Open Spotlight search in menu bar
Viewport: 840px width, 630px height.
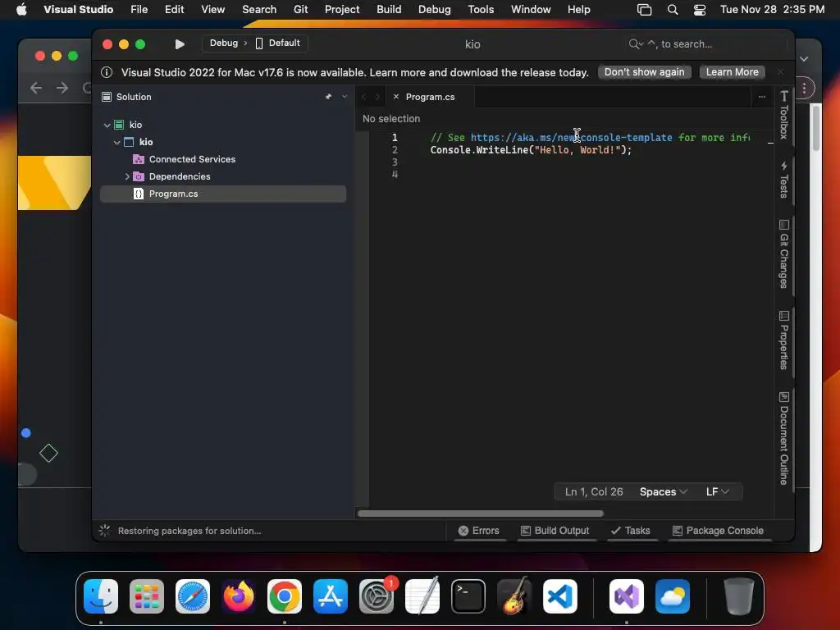[x=673, y=10]
